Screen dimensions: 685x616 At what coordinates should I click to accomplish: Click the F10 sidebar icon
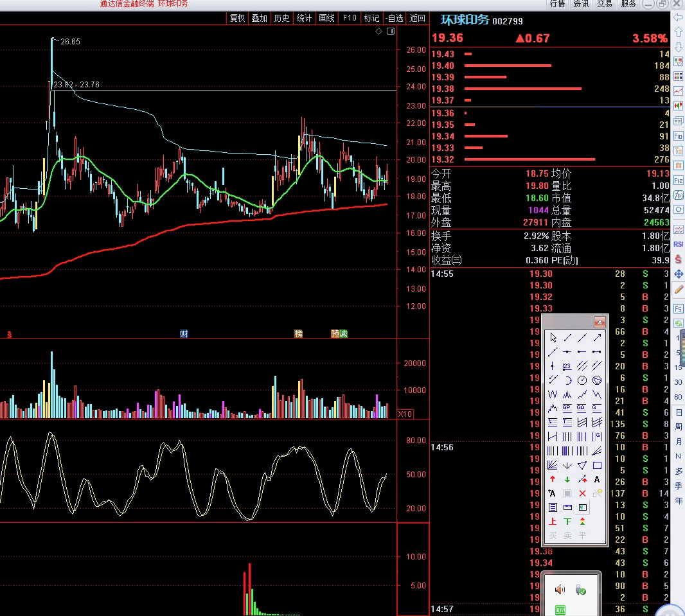pyautogui.click(x=678, y=136)
